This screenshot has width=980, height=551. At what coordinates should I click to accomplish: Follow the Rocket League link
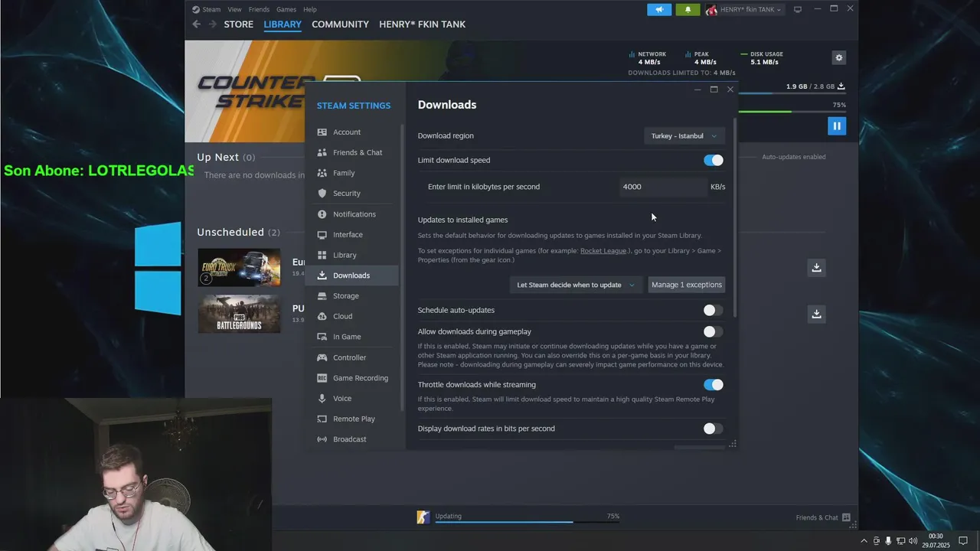(605, 251)
